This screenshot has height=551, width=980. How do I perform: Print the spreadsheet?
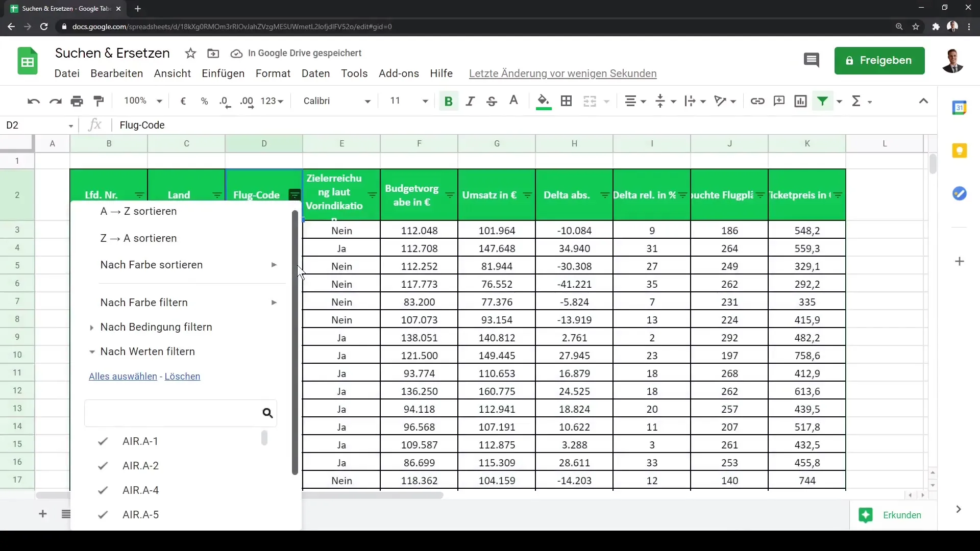click(77, 101)
